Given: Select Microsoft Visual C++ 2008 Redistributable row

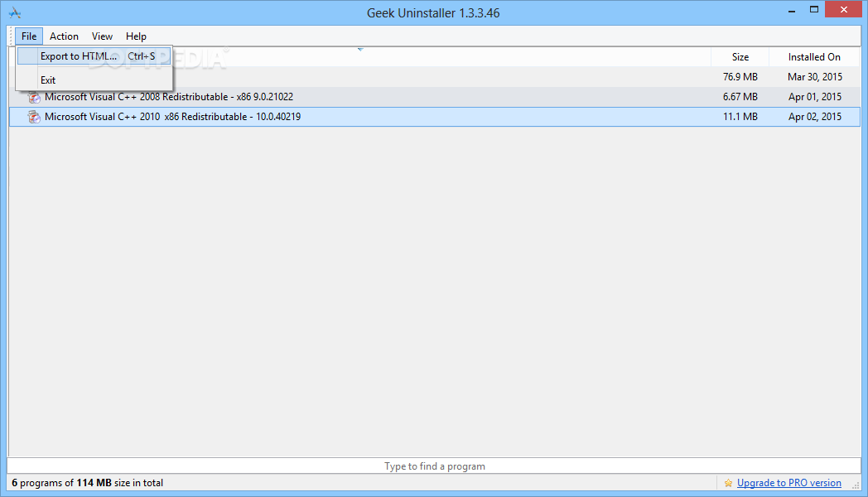Looking at the screenshot, I should (x=435, y=97).
